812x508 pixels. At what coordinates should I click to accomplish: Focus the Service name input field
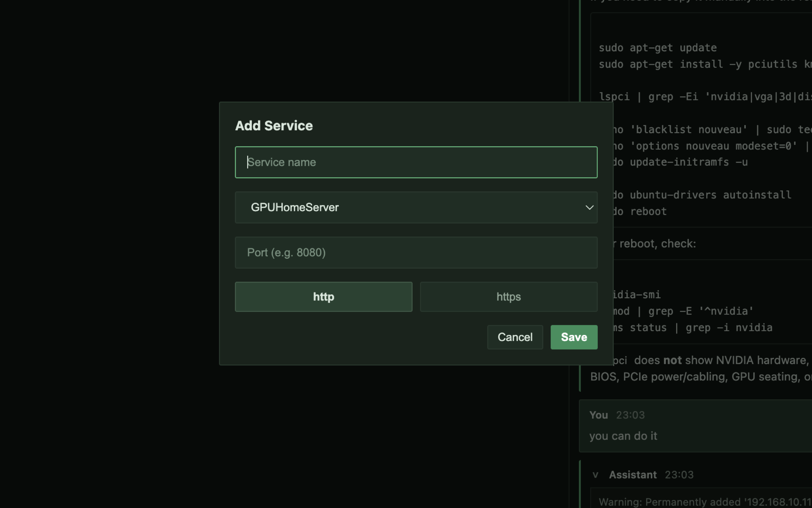click(416, 162)
